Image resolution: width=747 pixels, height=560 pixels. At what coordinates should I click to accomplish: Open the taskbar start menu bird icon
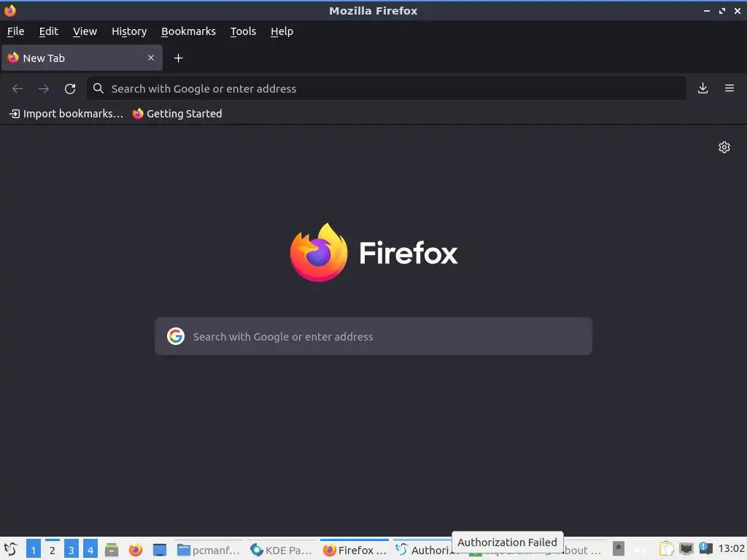pyautogui.click(x=10, y=550)
